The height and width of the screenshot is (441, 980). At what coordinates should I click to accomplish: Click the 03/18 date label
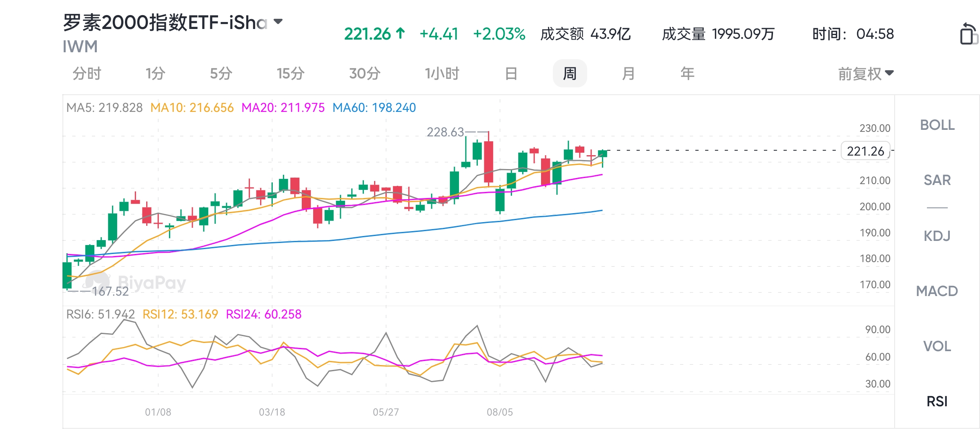point(272,412)
